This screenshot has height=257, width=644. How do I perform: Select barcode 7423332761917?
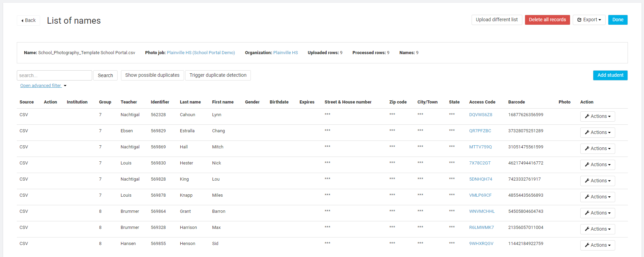(524, 179)
